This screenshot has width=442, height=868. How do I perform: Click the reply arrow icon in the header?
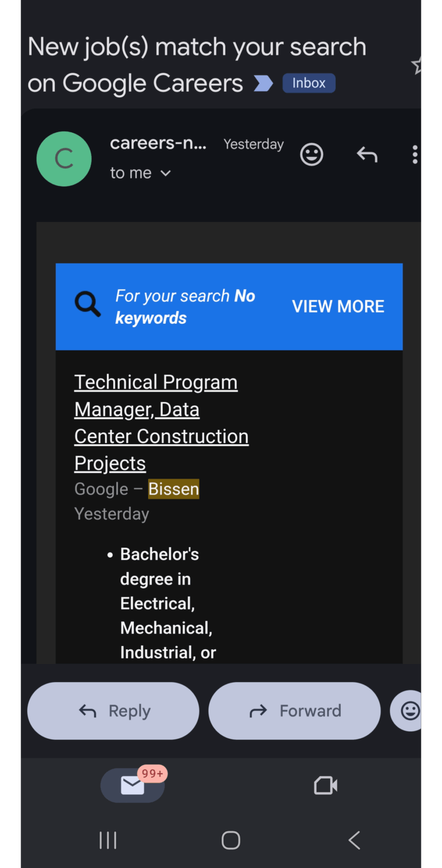(367, 154)
